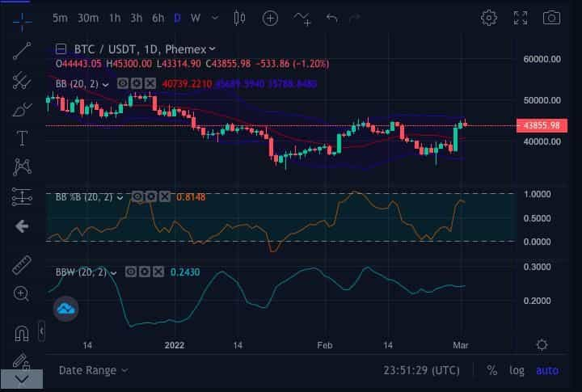
Task: Click the current price label 43855.98
Action: (x=542, y=125)
